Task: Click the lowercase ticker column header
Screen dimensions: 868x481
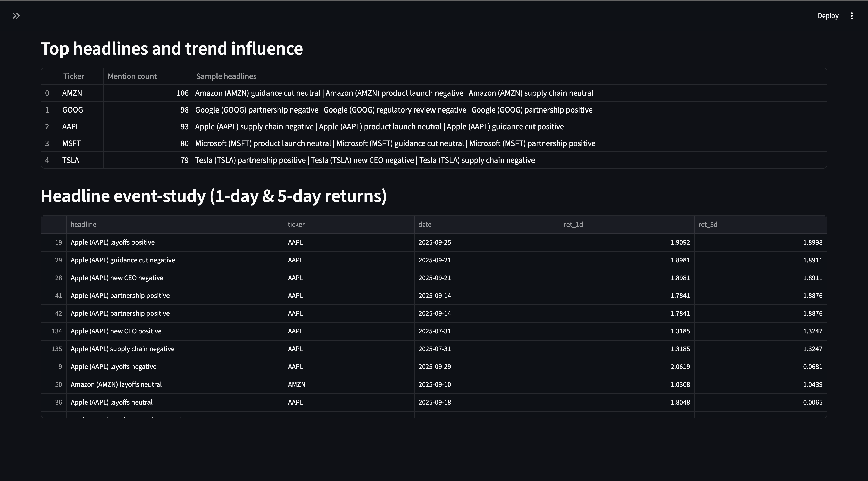Action: coord(296,225)
